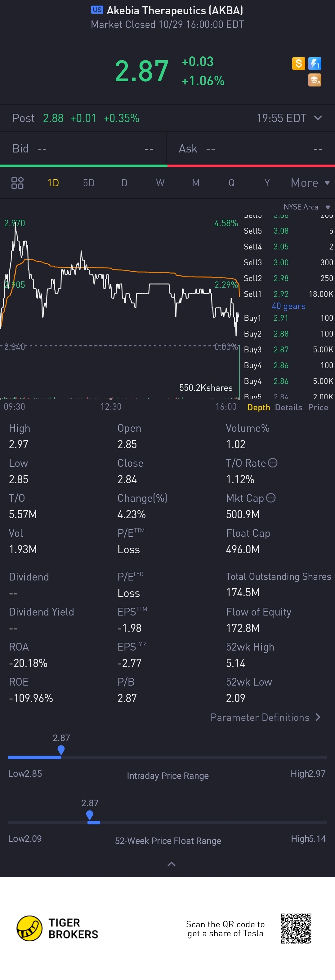This screenshot has height=980, width=335.
Task: Tap the ROE value -109.96%
Action: click(31, 698)
